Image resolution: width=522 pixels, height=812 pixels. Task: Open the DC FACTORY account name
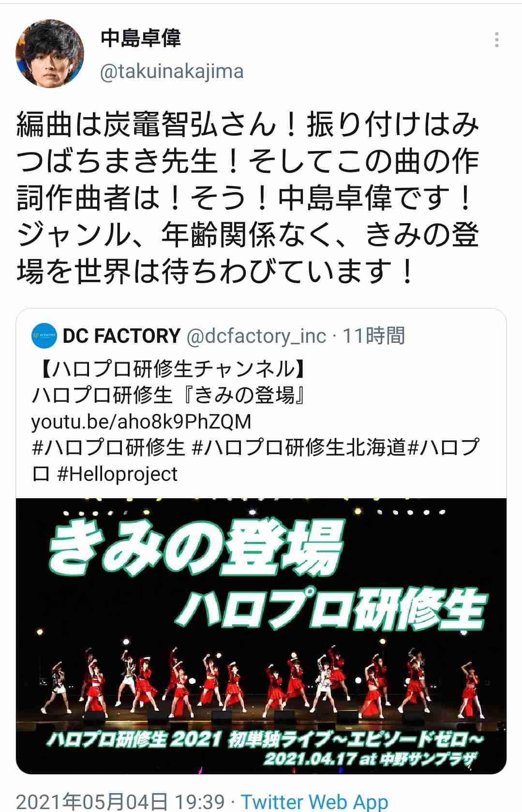(121, 336)
